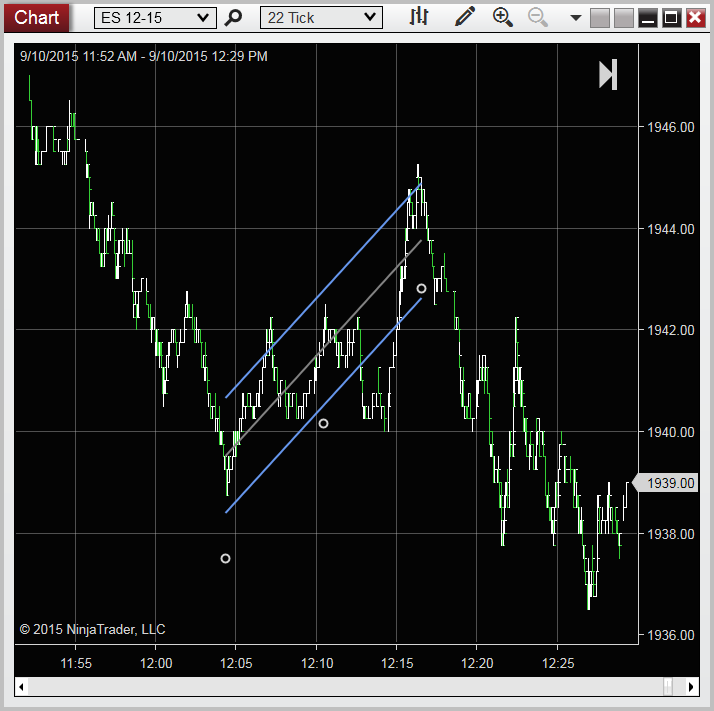
Task: Click the zoom in magnifier icon
Action: [x=503, y=17]
